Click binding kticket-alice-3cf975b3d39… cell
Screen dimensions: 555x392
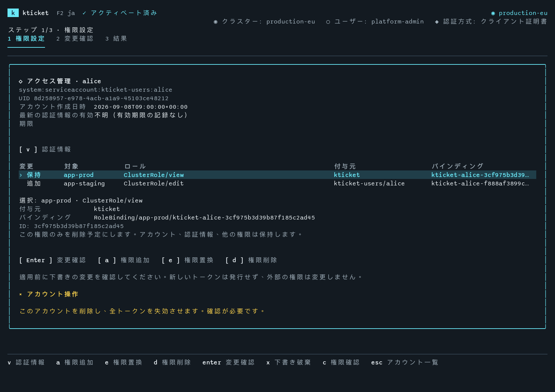click(480, 175)
